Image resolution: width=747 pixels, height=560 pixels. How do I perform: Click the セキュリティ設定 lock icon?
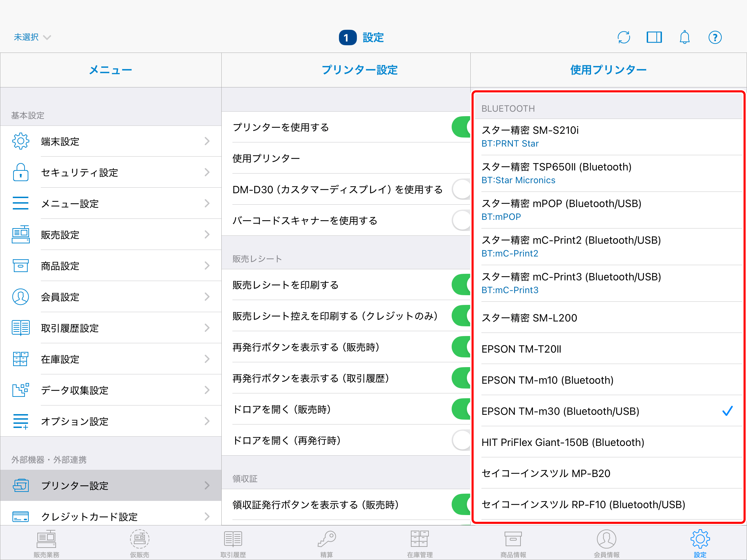coord(21,172)
